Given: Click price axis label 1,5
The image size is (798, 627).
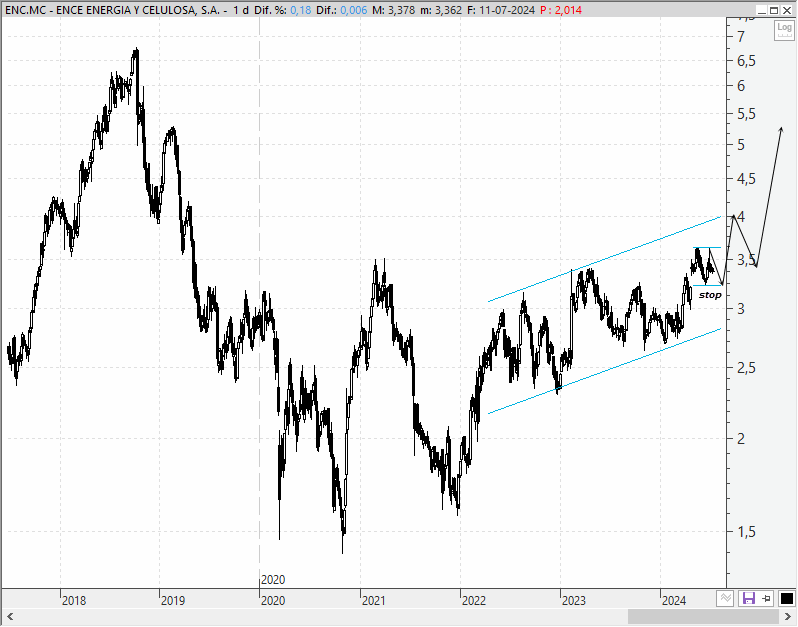Looking at the screenshot, I should pos(746,532).
